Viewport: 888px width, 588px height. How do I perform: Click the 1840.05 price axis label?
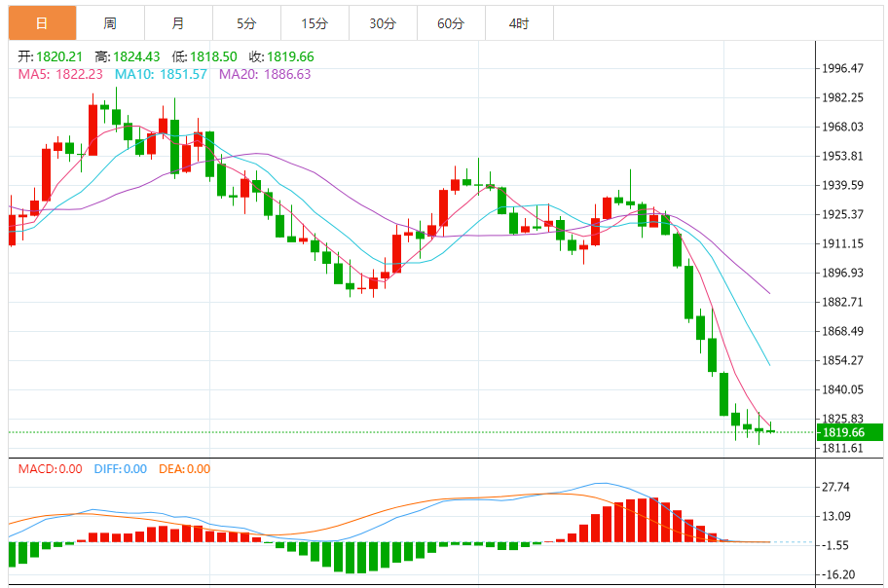842,389
